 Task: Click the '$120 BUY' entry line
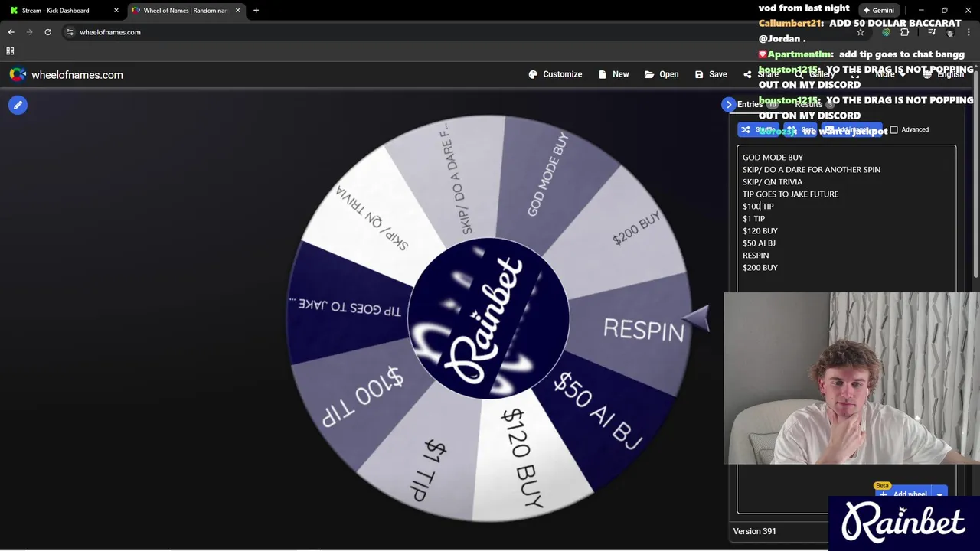(x=759, y=230)
